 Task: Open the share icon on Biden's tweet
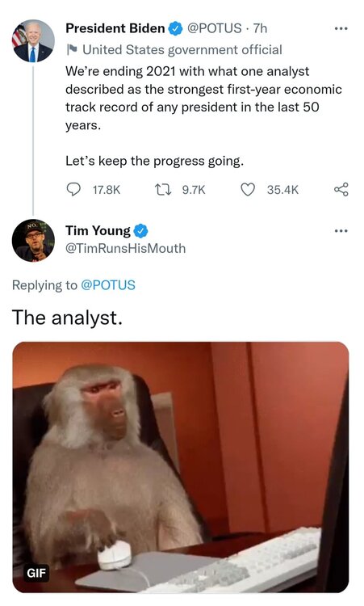click(x=341, y=189)
